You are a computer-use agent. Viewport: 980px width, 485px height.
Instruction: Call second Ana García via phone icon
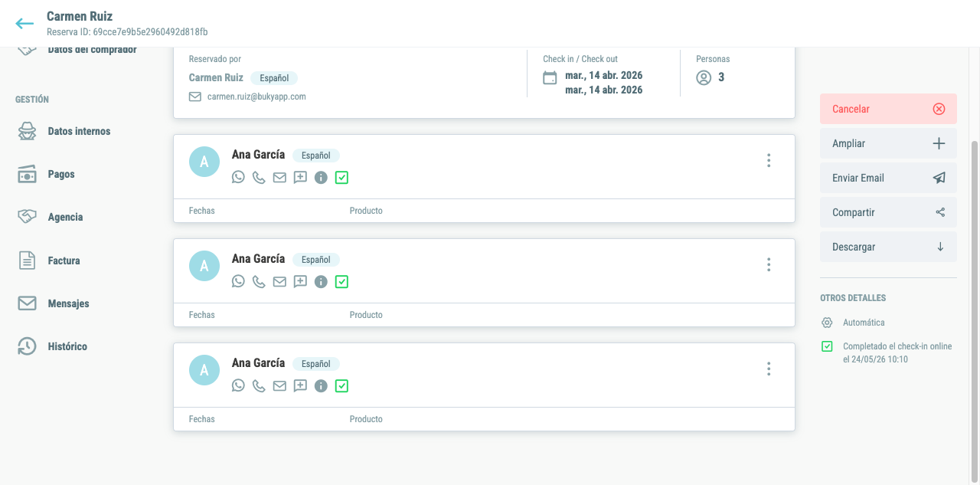259,281
